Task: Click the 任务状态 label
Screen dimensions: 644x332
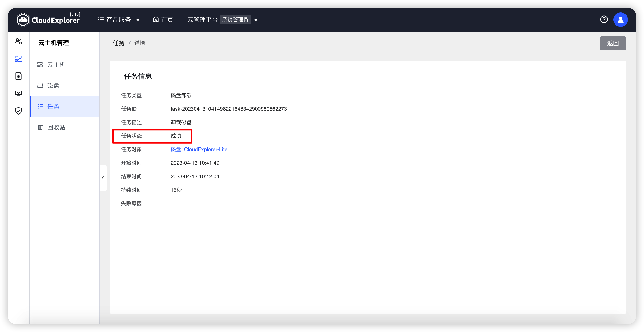Action: (131, 136)
